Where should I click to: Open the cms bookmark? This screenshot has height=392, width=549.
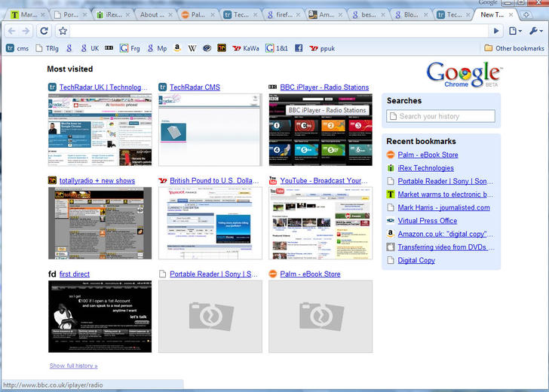tap(17, 48)
